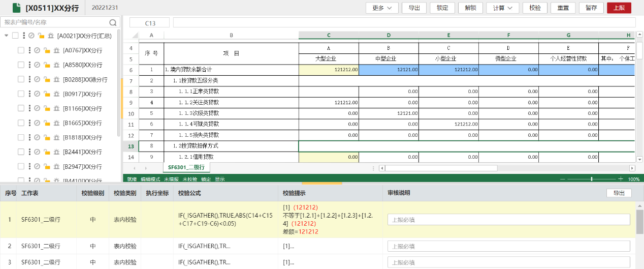The height and width of the screenshot is (269, 644).
Task: Click 导出 button in the validation panel
Action: point(619,193)
